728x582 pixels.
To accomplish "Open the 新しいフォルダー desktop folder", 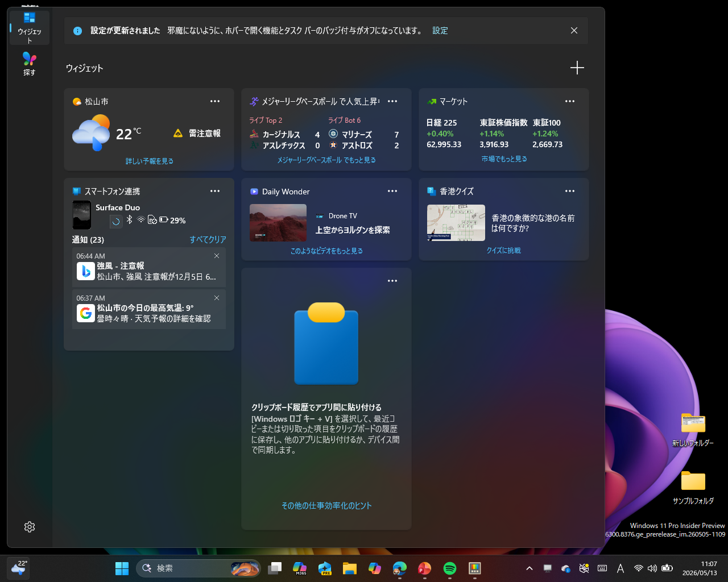I will (x=693, y=430).
